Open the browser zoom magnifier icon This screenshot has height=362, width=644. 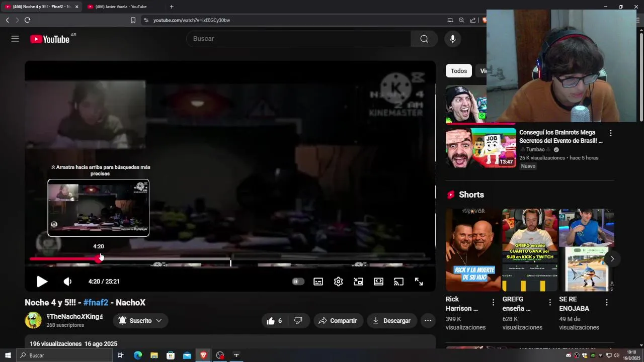point(461,20)
